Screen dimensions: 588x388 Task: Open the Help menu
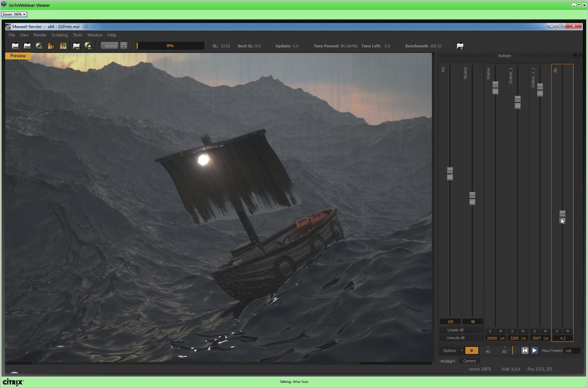tap(112, 35)
